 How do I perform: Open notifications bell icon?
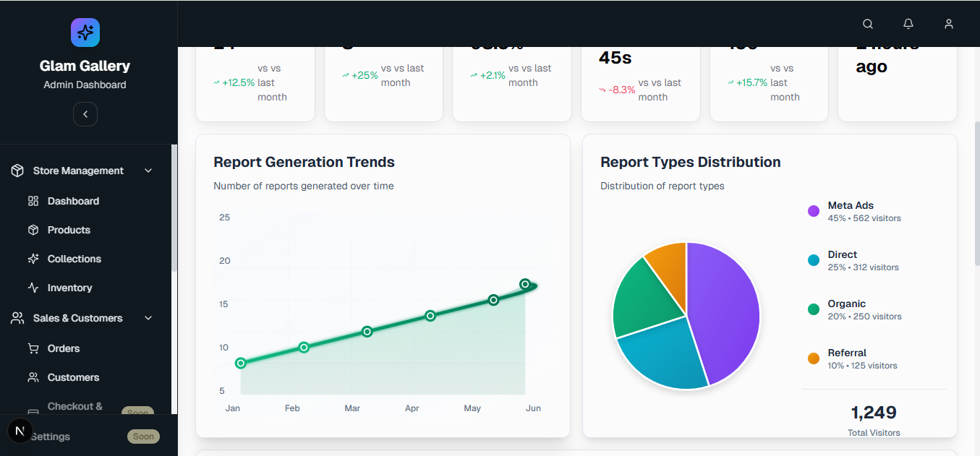pyautogui.click(x=908, y=24)
